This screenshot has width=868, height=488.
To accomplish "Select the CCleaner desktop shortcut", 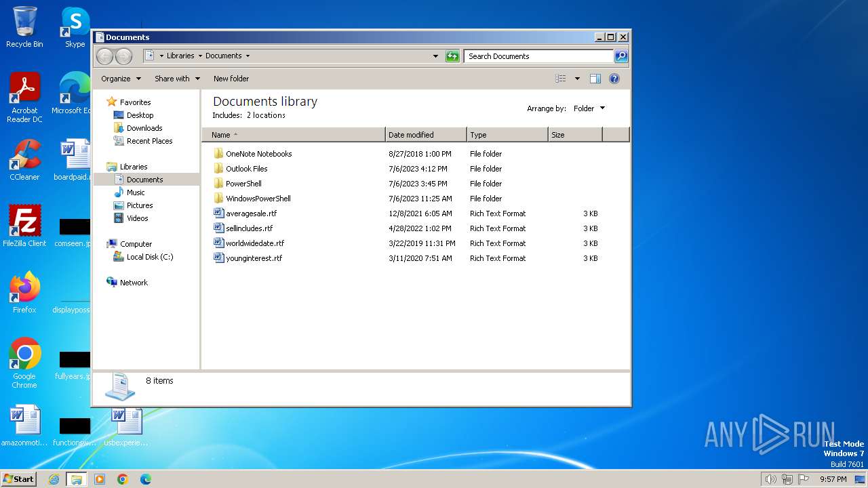I will pos(24,160).
